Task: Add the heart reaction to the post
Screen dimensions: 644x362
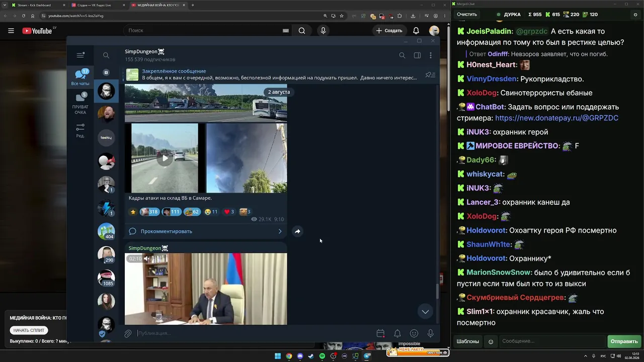Action: (x=229, y=212)
